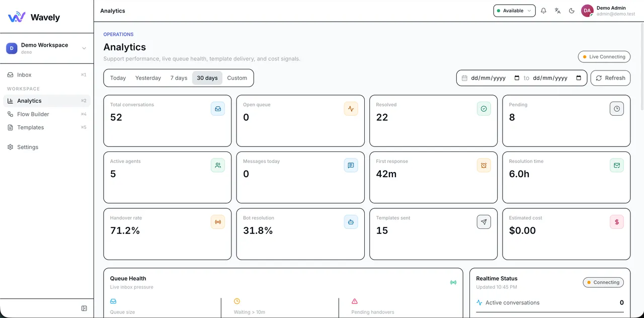The height and width of the screenshot is (318, 644).
Task: Open the DA user avatar
Action: click(x=587, y=11)
